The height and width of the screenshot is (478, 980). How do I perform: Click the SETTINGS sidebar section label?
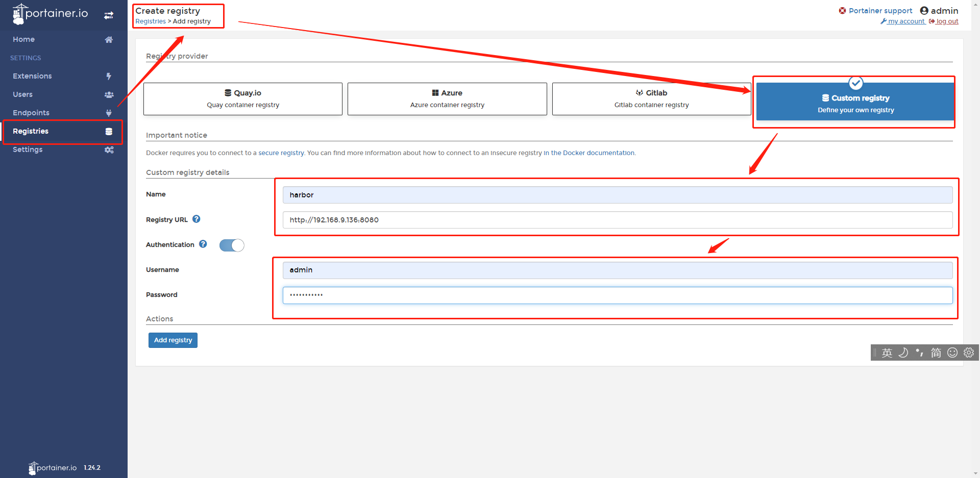coord(26,58)
